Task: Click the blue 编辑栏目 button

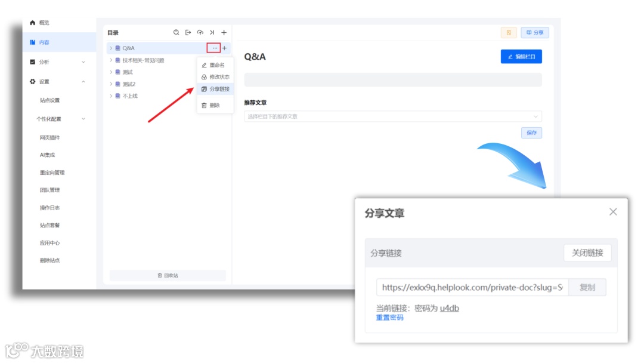Action: [521, 56]
